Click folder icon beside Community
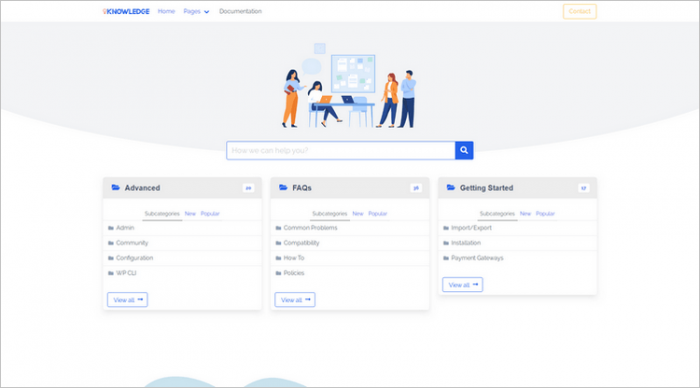 [x=111, y=243]
